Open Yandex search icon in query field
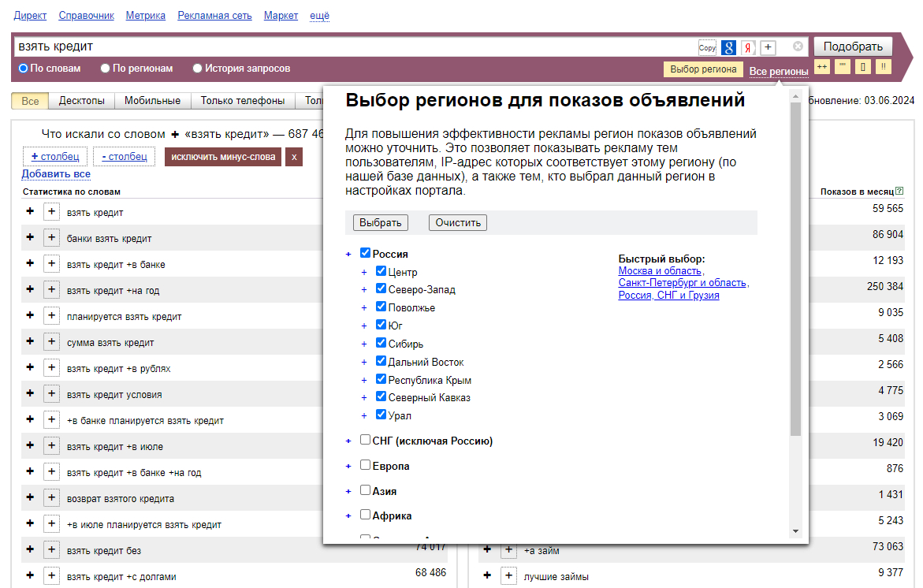The height and width of the screenshot is (588, 923). (x=747, y=47)
